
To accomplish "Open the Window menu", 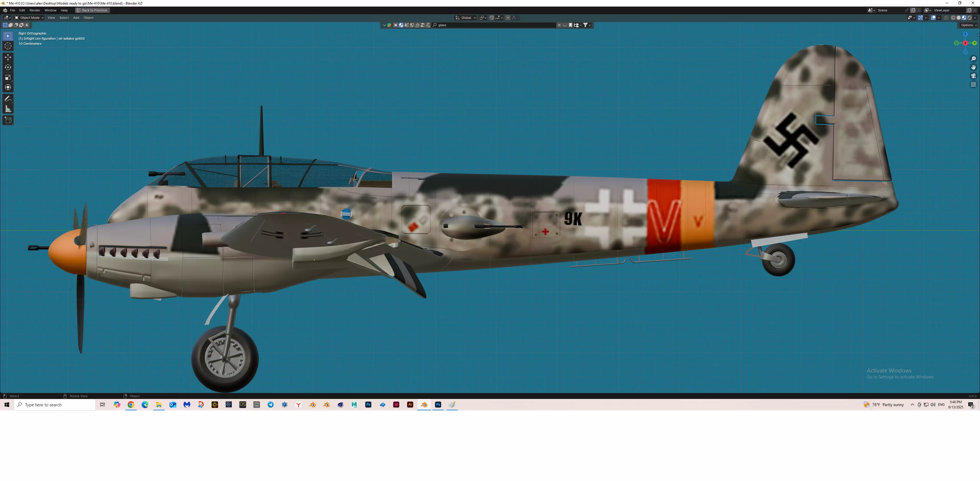I will pyautogui.click(x=50, y=10).
